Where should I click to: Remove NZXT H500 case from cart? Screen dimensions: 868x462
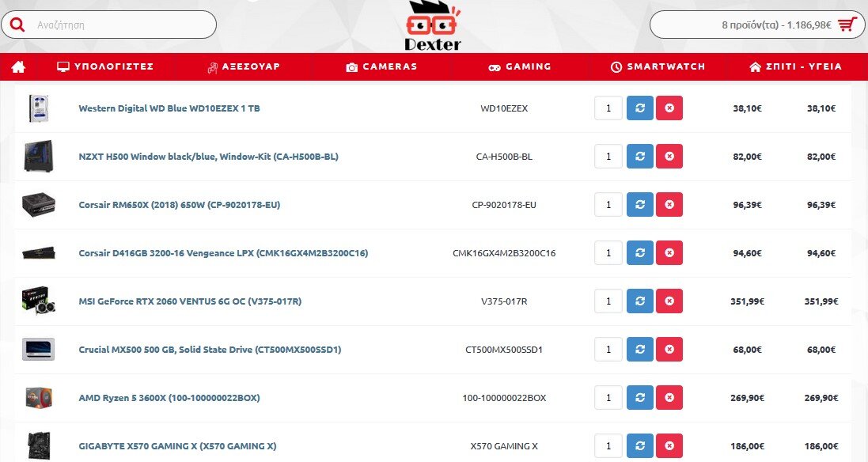click(669, 156)
